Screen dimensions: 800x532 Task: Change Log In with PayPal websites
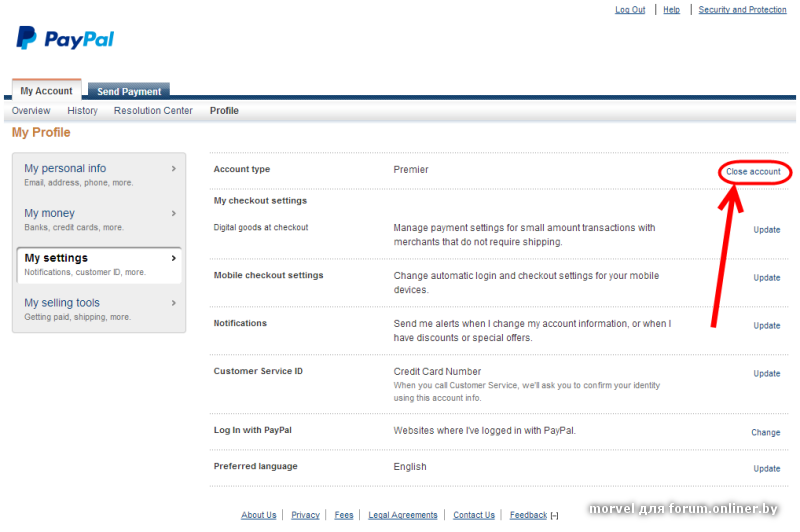tap(765, 433)
